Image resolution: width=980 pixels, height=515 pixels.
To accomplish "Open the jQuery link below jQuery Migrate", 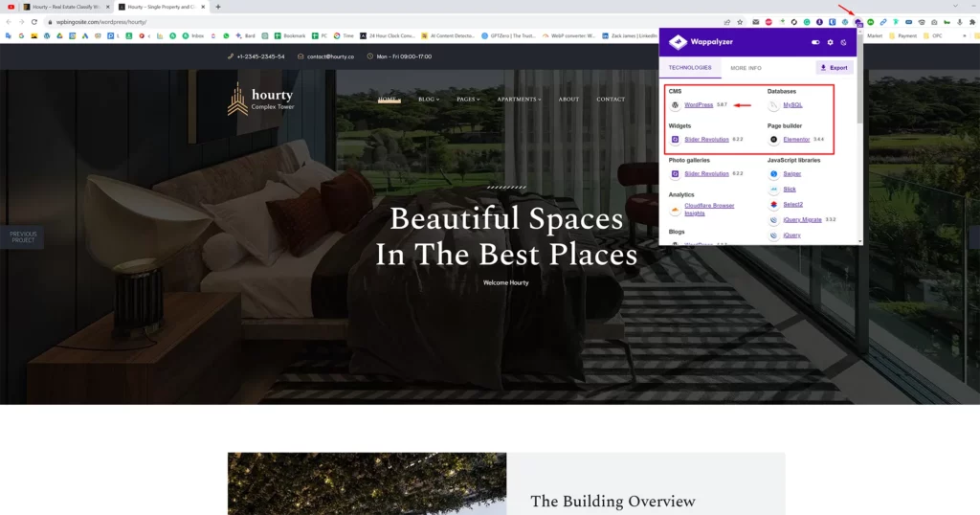I will pos(791,235).
